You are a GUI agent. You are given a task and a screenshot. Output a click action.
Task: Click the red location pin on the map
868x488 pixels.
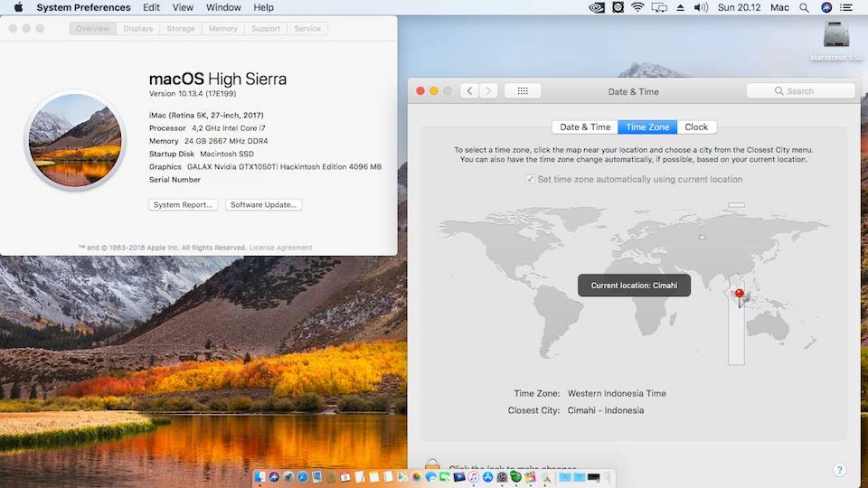click(x=739, y=295)
